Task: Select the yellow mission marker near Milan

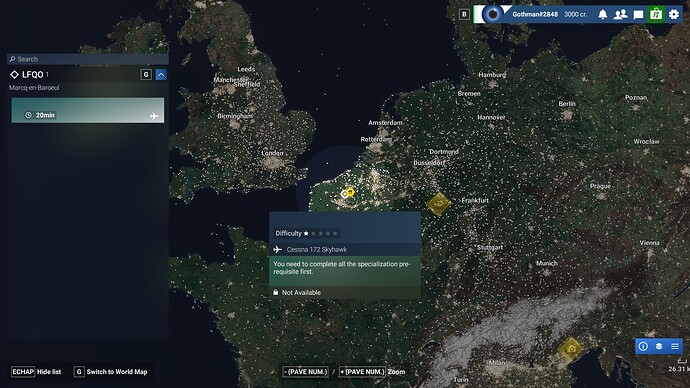Action: [x=571, y=349]
